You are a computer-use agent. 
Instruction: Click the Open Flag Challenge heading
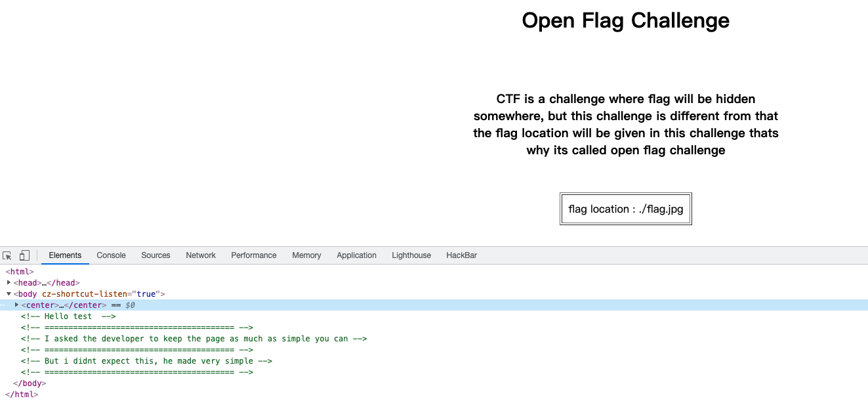pyautogui.click(x=625, y=20)
